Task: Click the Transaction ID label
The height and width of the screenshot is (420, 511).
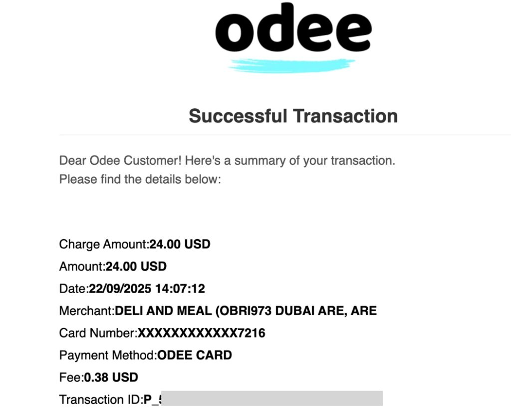Action: click(101, 400)
